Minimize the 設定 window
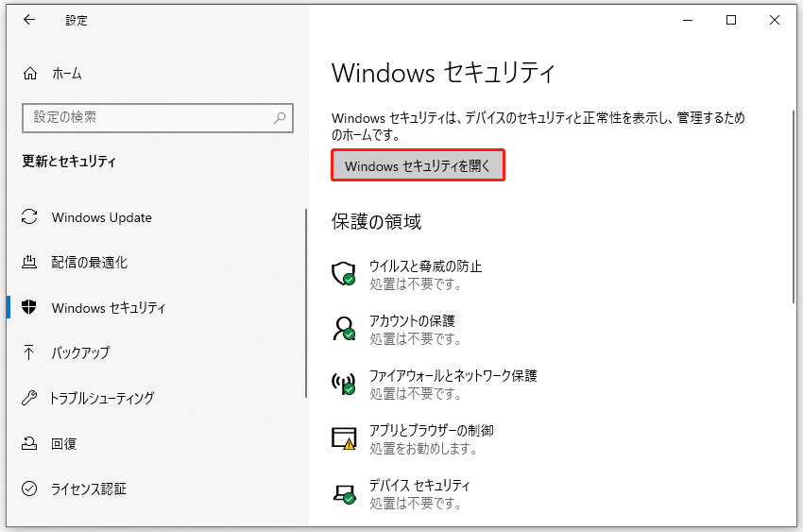 coord(688,20)
